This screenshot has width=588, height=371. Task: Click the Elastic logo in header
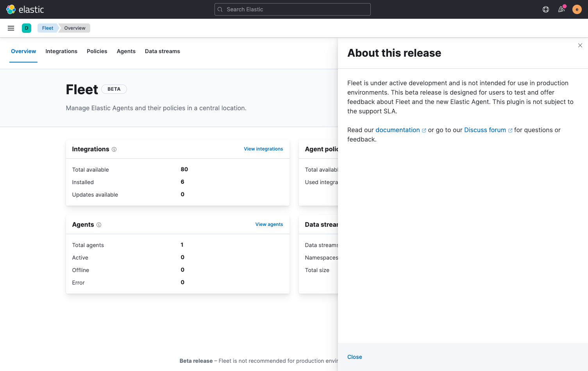point(25,9)
